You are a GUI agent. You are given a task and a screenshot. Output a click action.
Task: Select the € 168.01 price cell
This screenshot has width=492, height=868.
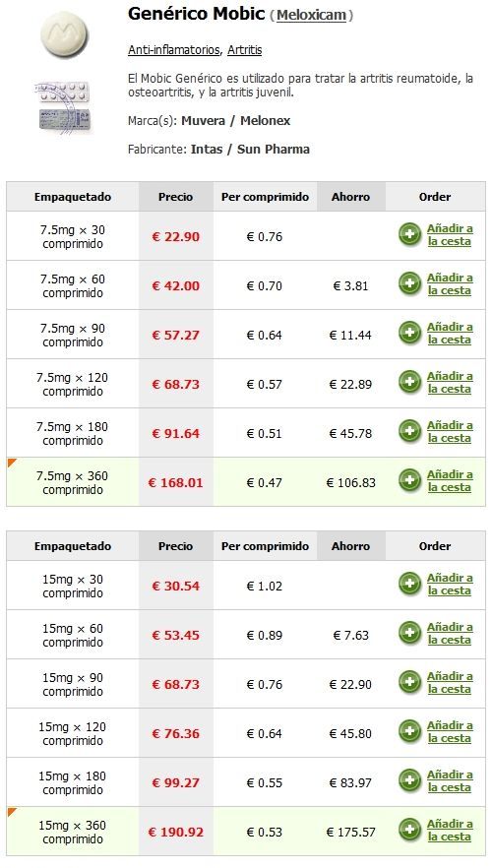[176, 482]
